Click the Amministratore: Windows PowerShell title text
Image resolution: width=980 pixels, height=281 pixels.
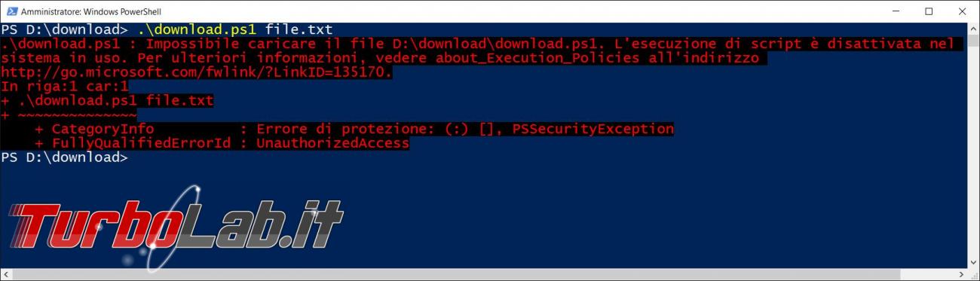pos(91,12)
